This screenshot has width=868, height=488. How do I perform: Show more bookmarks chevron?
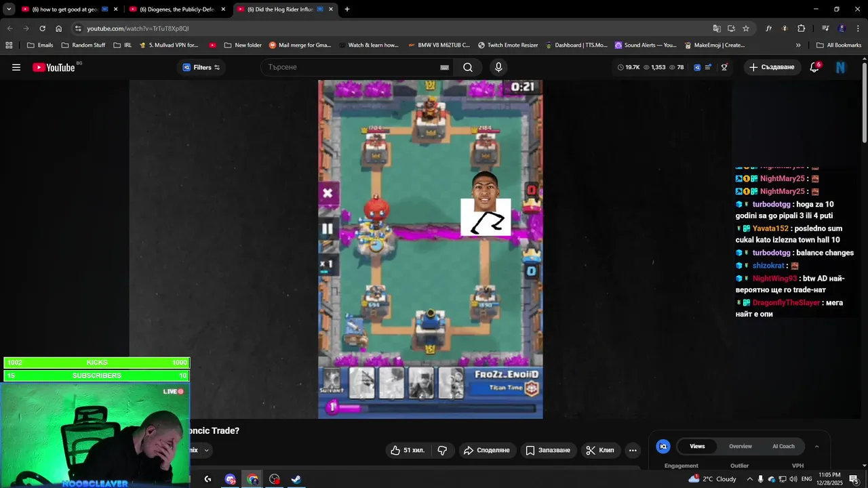(x=798, y=45)
